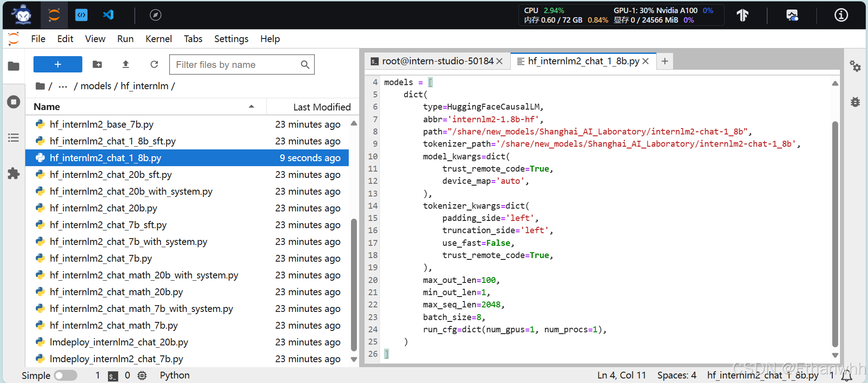Open the info circle icon

click(x=841, y=15)
